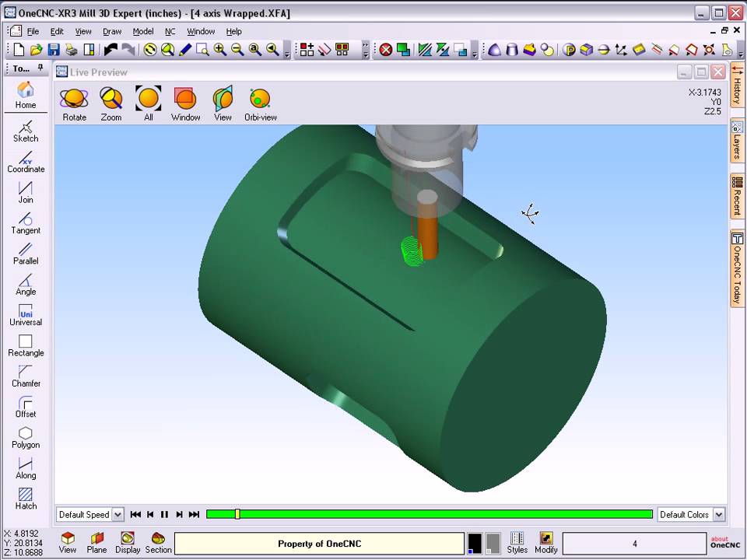The height and width of the screenshot is (560, 747).
Task: Open the History side tab
Action: point(737,85)
